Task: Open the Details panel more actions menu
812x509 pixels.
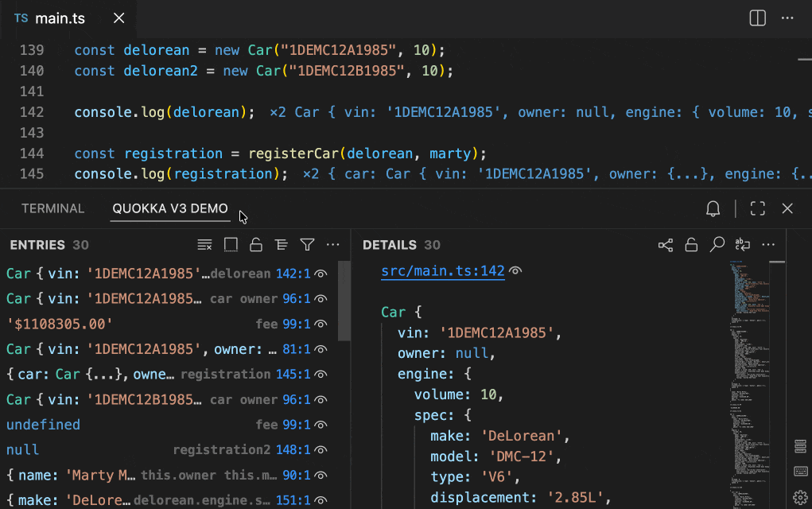Action: pos(768,245)
